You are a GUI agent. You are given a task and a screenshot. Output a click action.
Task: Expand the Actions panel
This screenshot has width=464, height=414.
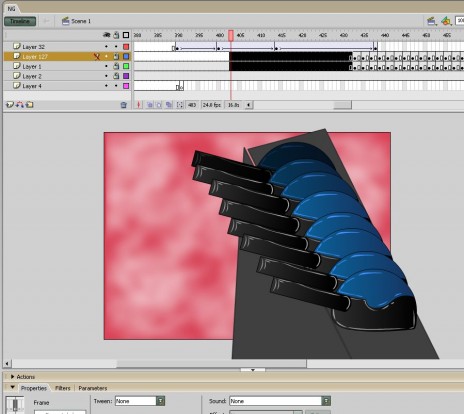pyautogui.click(x=23, y=377)
